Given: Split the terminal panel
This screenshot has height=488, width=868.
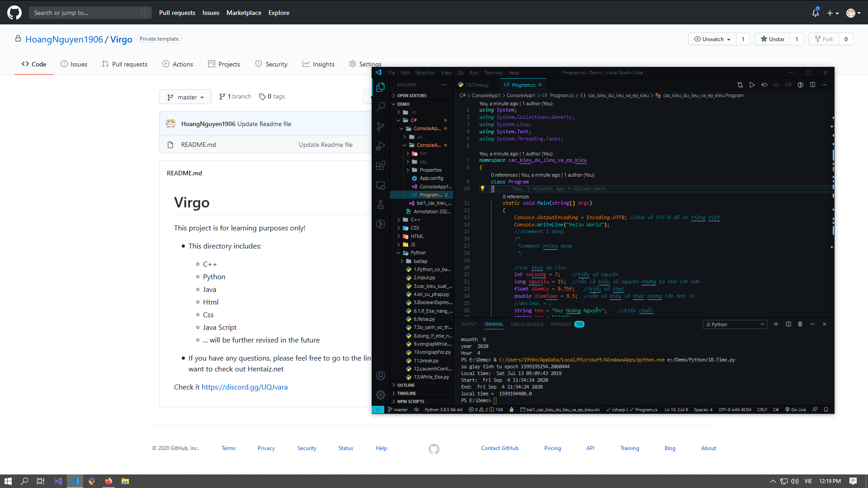Looking at the screenshot, I should (788, 324).
